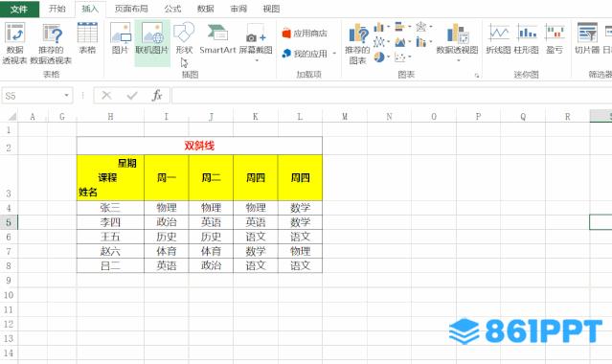This screenshot has width=612, height=364.
Task: Expand the 屏幕截图 screenshot dropdown
Action: click(257, 60)
